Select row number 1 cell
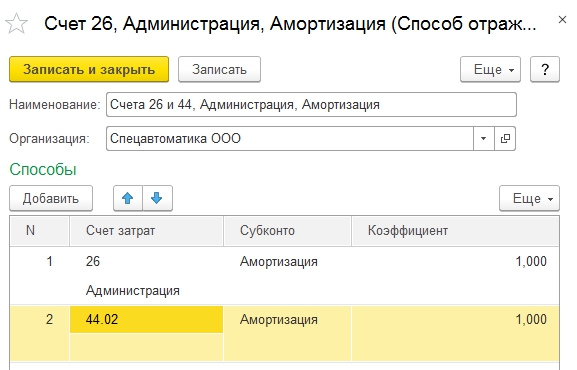Image resolution: width=577 pixels, height=370 pixels. coord(40,261)
